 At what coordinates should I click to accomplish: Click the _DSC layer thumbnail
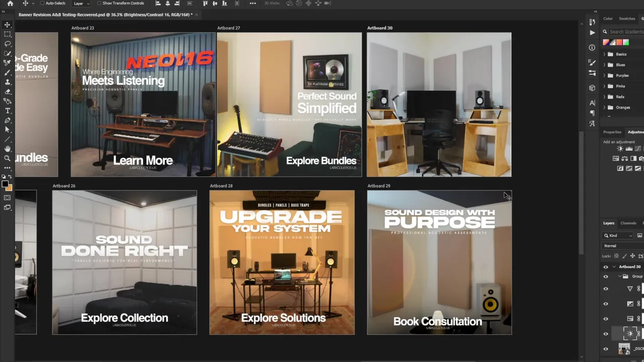tap(624, 348)
